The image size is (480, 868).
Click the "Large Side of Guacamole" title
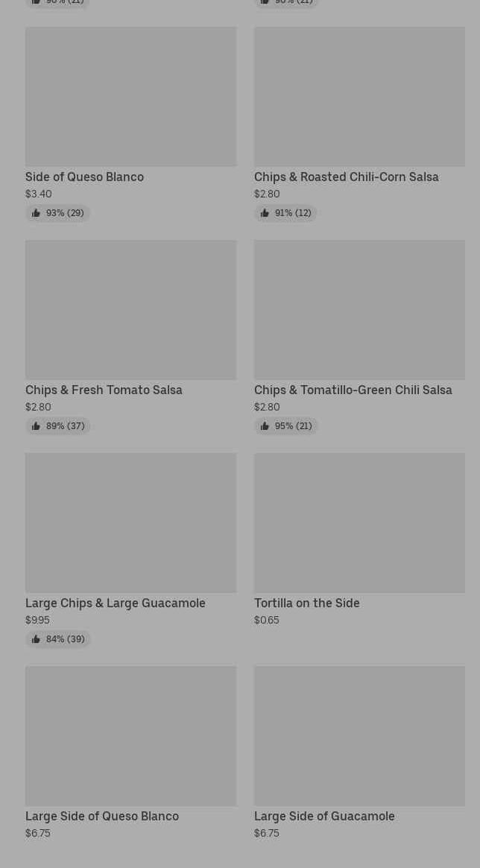324,817
